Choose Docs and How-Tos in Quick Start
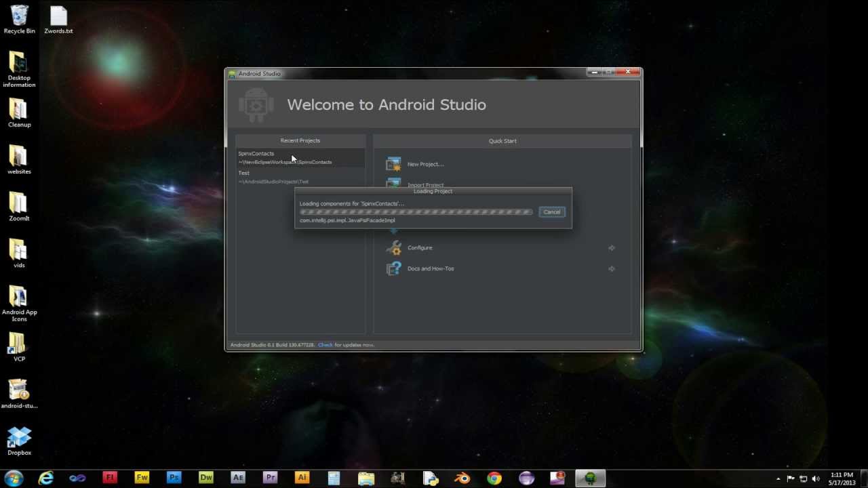 coord(431,269)
